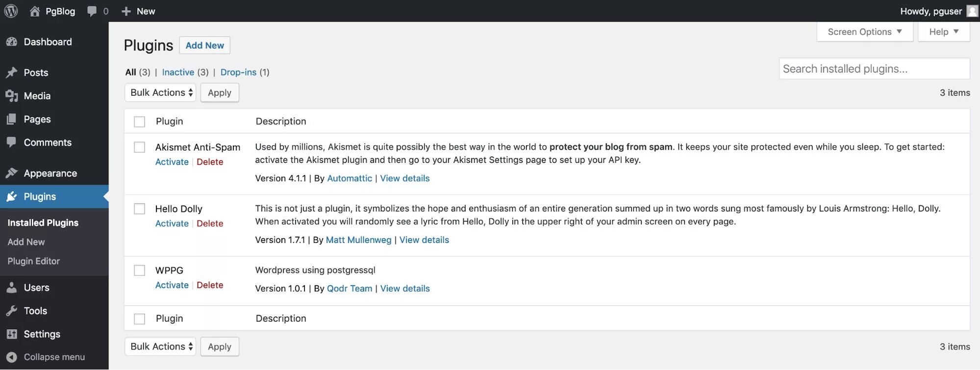Open the Plugin Editor submenu item

[x=34, y=262]
